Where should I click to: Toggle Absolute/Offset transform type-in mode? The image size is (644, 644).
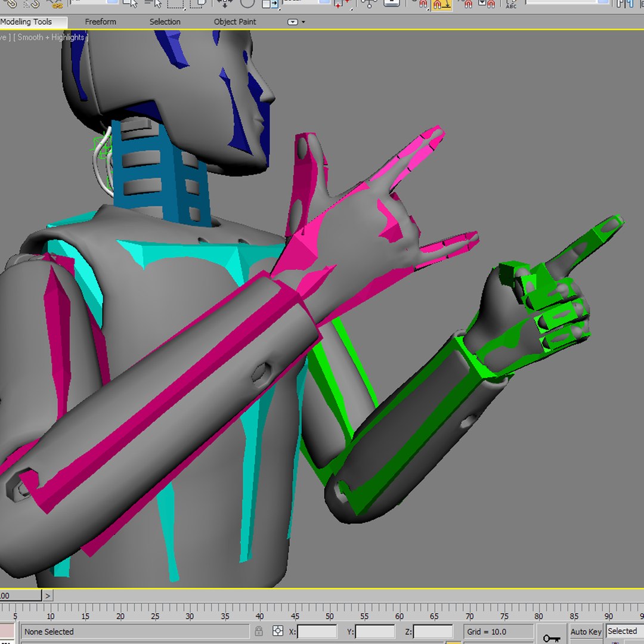[x=278, y=631]
